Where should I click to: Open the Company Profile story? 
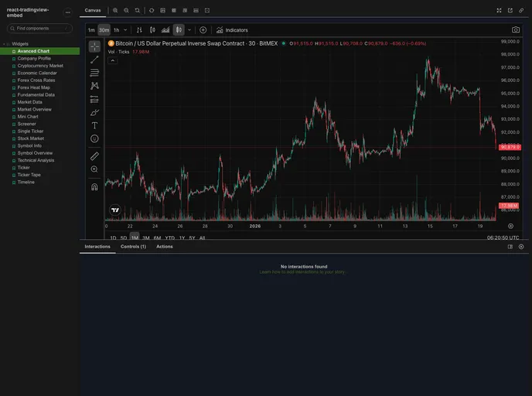(x=34, y=58)
